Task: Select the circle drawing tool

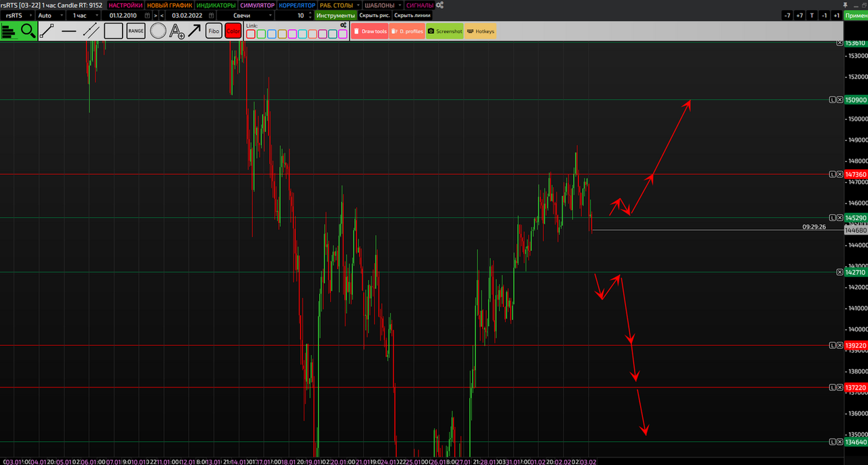Action: (158, 31)
